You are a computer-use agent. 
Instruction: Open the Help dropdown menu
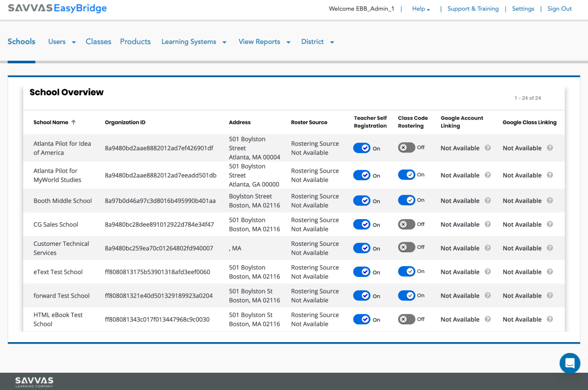click(x=421, y=8)
